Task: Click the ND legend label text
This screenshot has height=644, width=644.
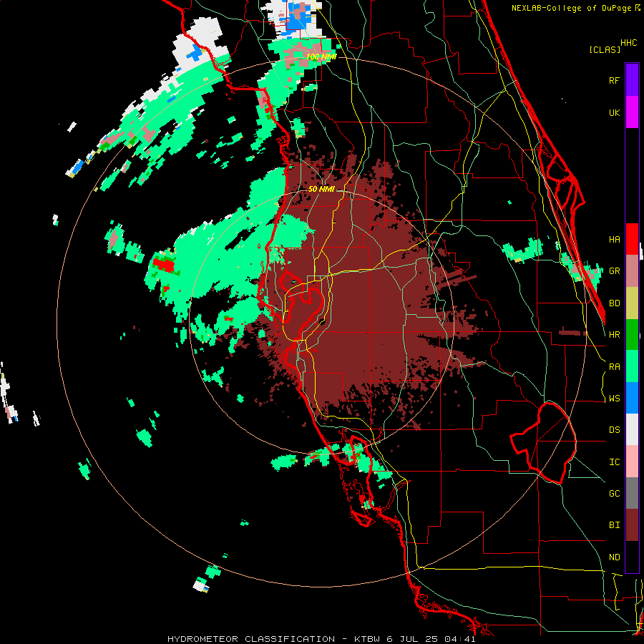Action: (x=614, y=557)
